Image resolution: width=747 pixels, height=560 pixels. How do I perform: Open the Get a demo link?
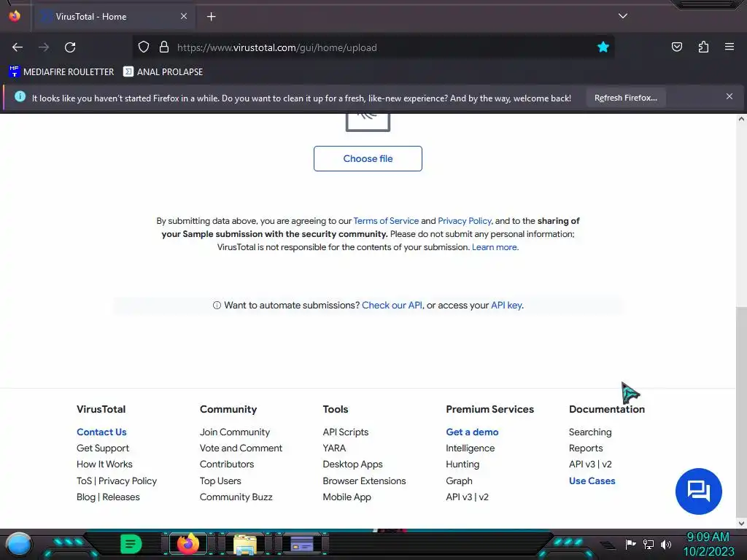472,432
